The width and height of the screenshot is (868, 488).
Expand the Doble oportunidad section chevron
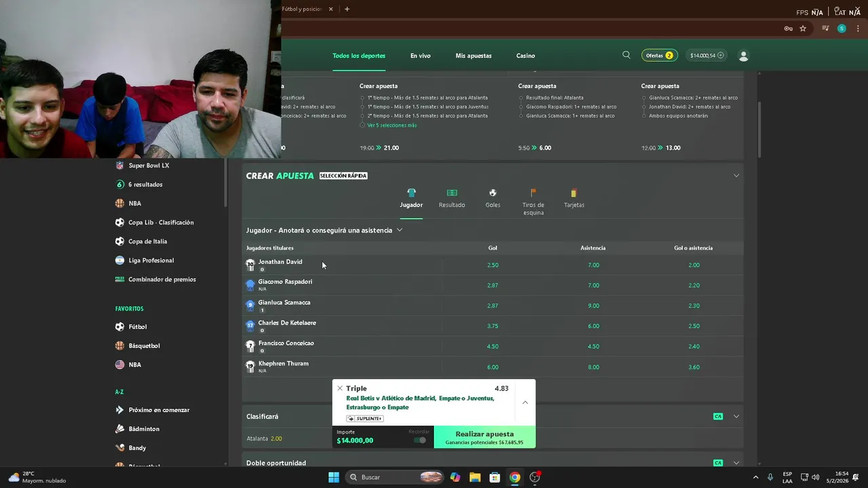[736, 463]
